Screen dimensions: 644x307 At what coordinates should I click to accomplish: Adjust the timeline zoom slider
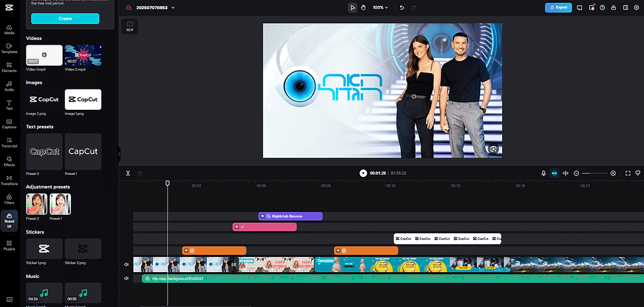(595, 174)
